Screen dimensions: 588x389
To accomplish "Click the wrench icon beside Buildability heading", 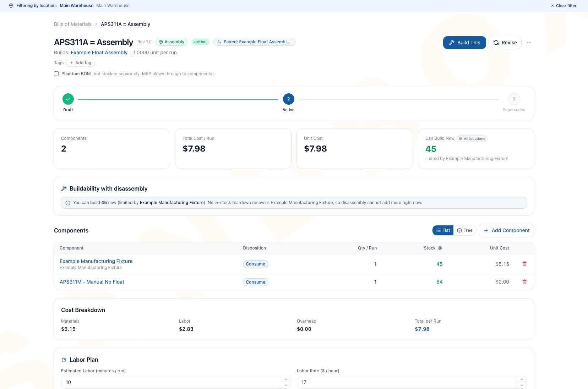I will click(64, 188).
